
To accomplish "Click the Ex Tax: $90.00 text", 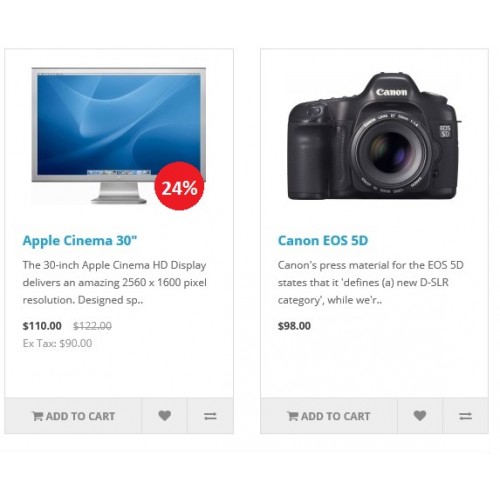I will [x=57, y=343].
